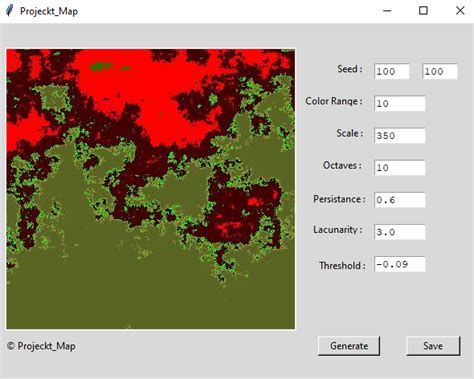Image resolution: width=474 pixels, height=379 pixels.
Task: Click into the Scale field showing 350
Action: (x=400, y=136)
